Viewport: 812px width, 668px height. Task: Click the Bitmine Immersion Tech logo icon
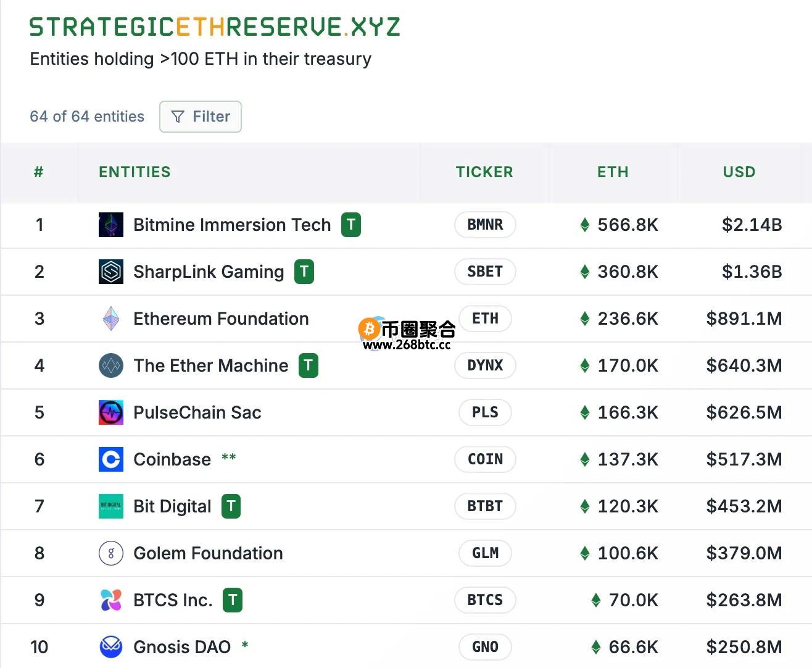click(111, 225)
